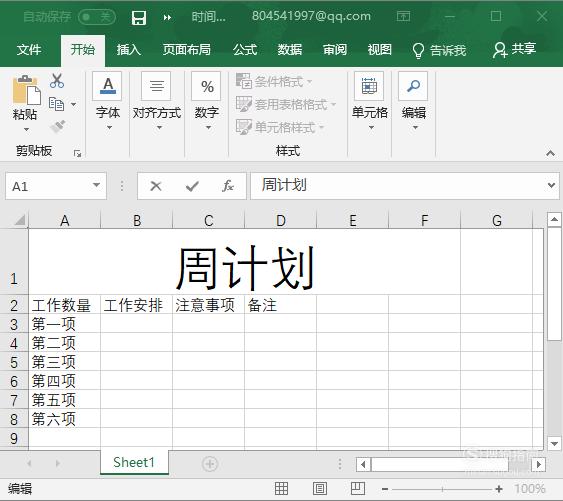The height and width of the screenshot is (501, 563).
Task: Click 条件格式 conditional formatting button
Action: 274,82
